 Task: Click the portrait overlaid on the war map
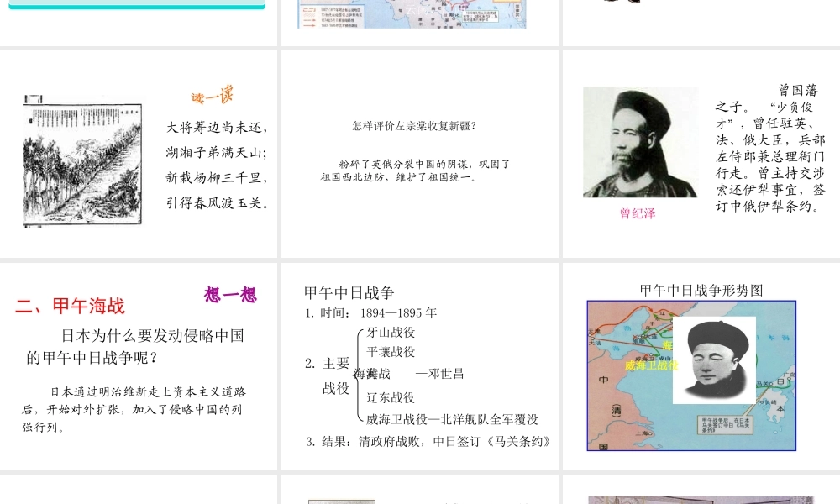(x=714, y=360)
